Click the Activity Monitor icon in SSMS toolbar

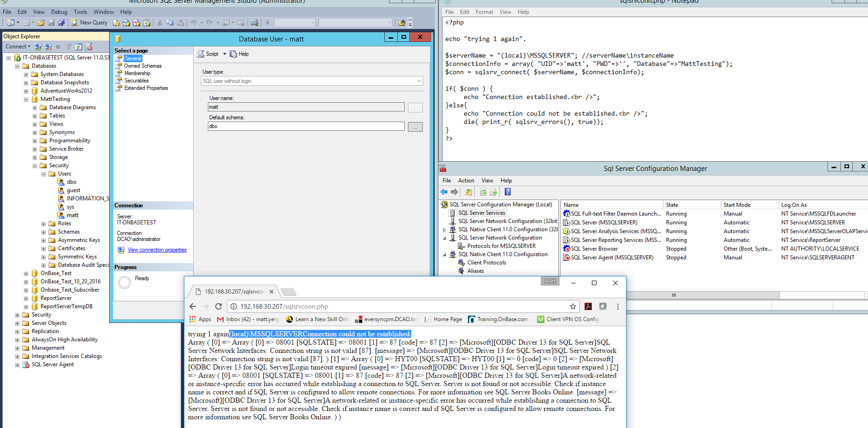(x=254, y=22)
